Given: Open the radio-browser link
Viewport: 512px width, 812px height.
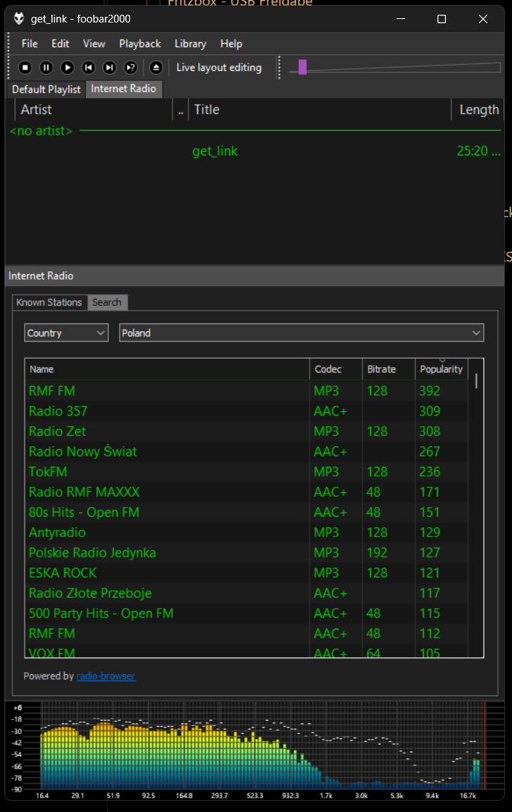Looking at the screenshot, I should pos(105,676).
